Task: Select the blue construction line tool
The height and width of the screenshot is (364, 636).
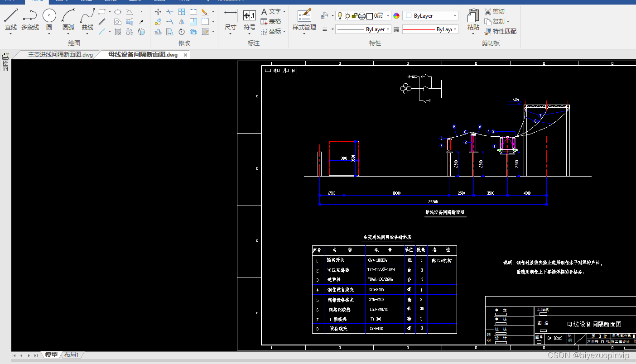Action: pyautogui.click(x=102, y=32)
